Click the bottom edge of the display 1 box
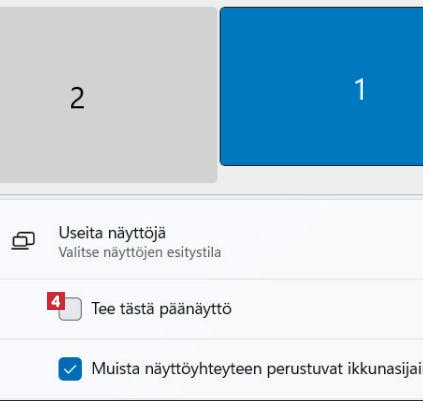This screenshot has width=423, height=401. pyautogui.click(x=321, y=165)
